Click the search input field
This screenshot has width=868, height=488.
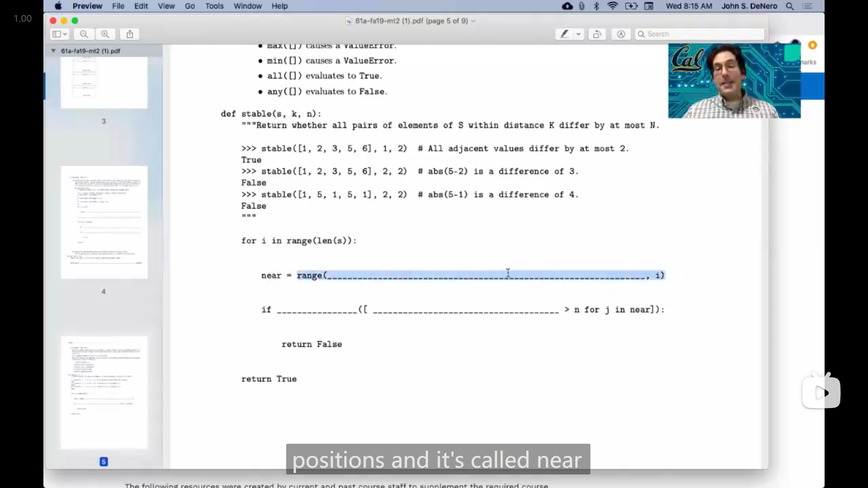tap(700, 34)
